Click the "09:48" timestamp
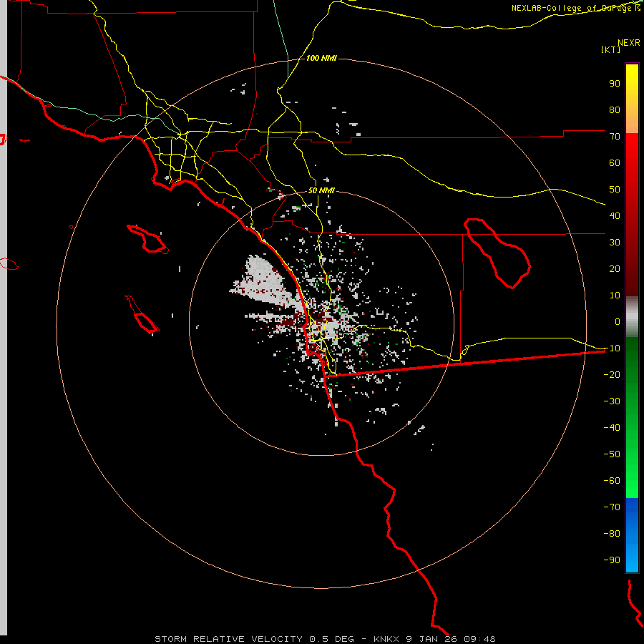 (479, 639)
